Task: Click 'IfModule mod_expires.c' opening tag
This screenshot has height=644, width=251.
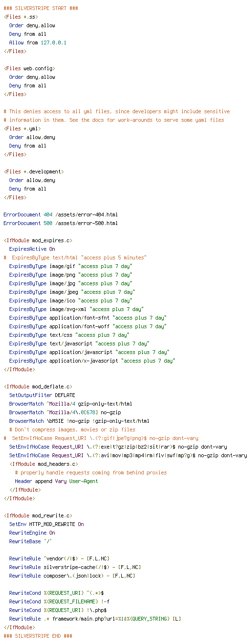Action: click(x=38, y=240)
